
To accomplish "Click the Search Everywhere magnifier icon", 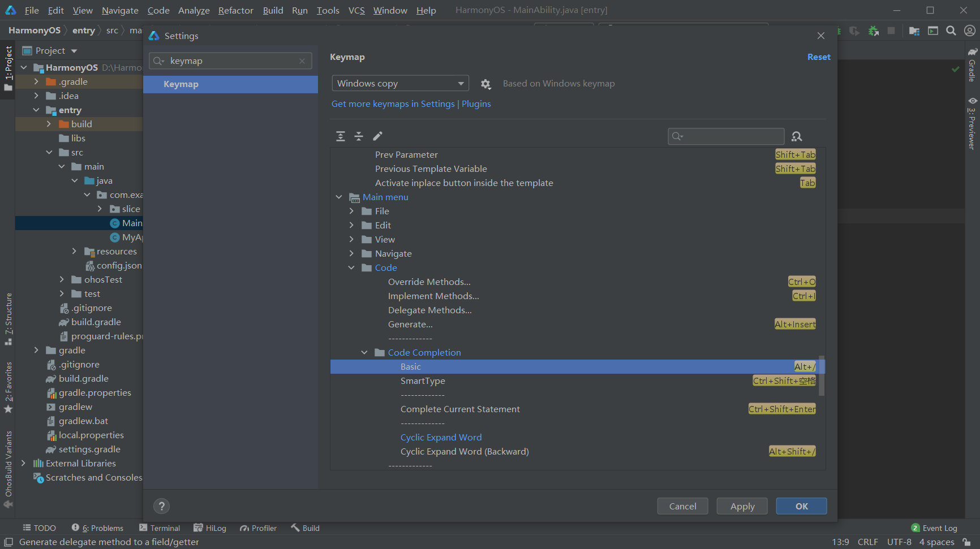I will point(951,31).
